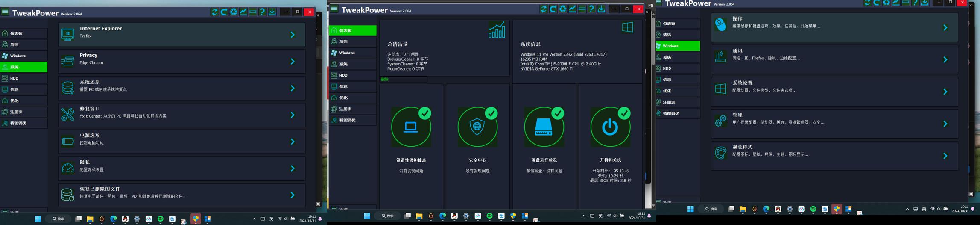Click the 修复窗口 wrench-and-screwdriver icon
The image size is (980, 225).
pyautogui.click(x=68, y=115)
